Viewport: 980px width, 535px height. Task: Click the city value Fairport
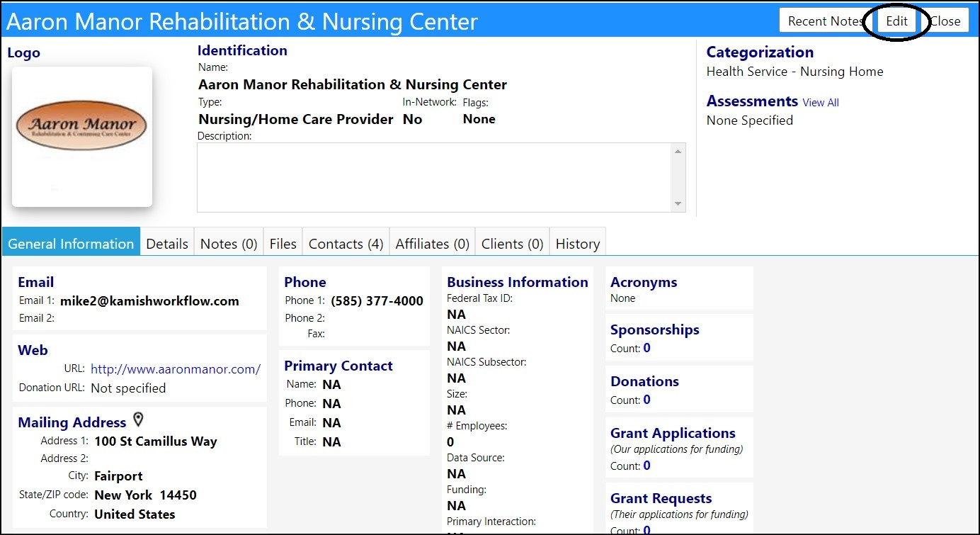[118, 476]
